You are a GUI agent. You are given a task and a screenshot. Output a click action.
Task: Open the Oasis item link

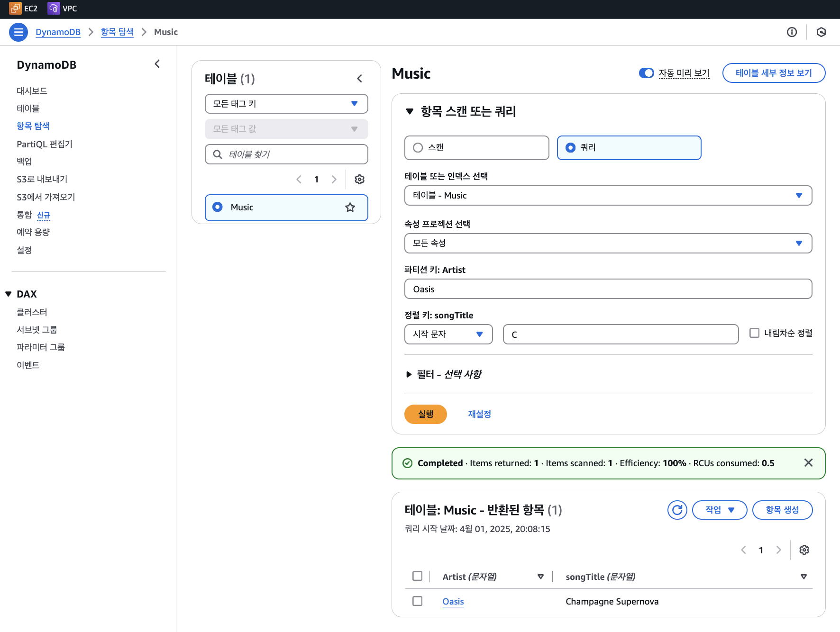tap(453, 602)
